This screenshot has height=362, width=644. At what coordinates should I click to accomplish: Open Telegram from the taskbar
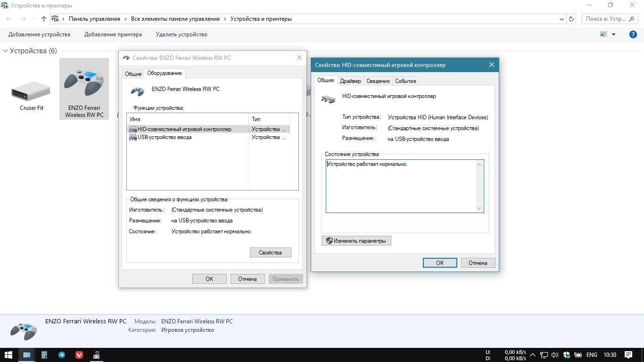tap(62, 355)
